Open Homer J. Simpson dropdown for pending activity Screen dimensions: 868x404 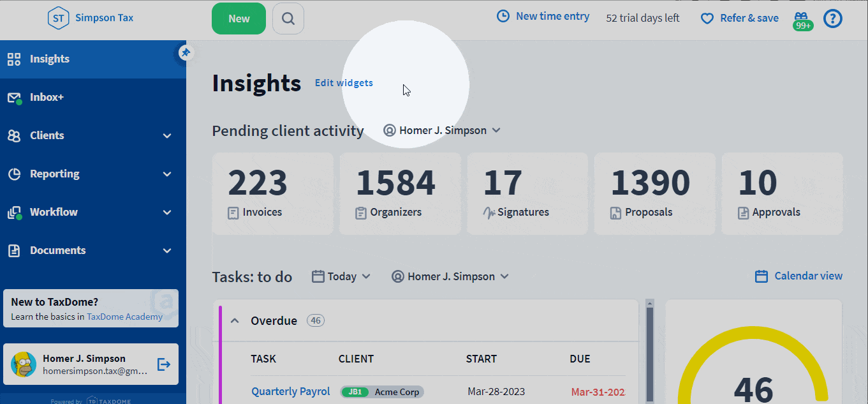click(x=442, y=130)
